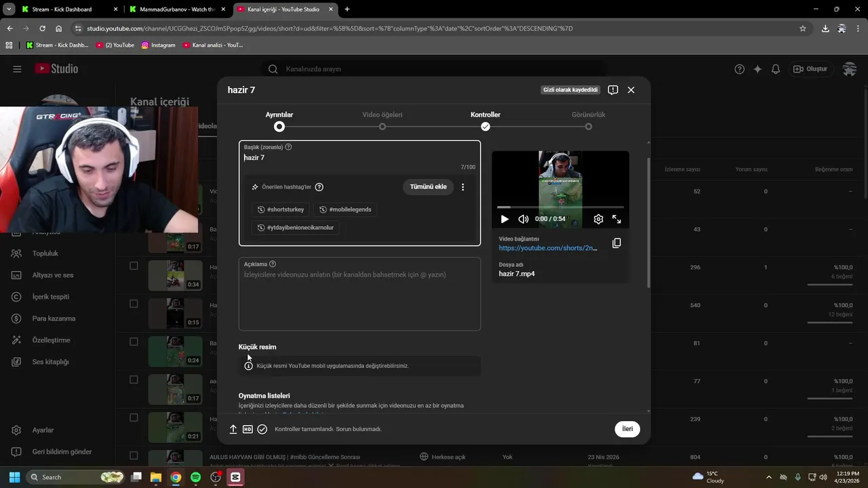Screen dimensions: 868x488
Task: Open the Kanal analizi bookmark
Action: [x=213, y=45]
